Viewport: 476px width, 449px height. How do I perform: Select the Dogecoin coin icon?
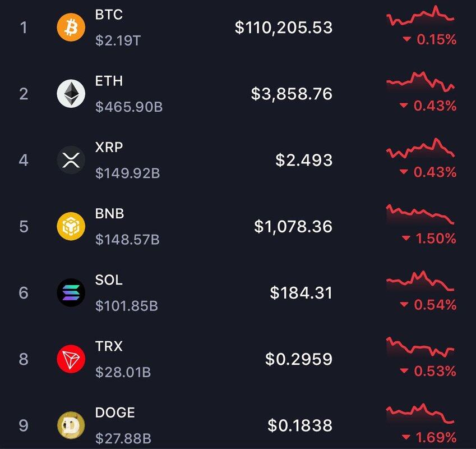point(71,425)
